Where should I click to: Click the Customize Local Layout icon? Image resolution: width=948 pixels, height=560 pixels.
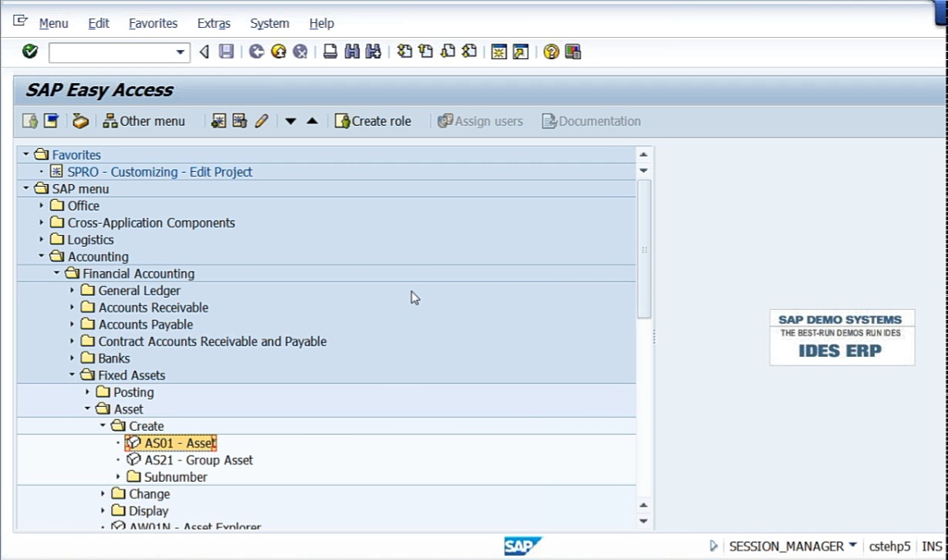(572, 52)
